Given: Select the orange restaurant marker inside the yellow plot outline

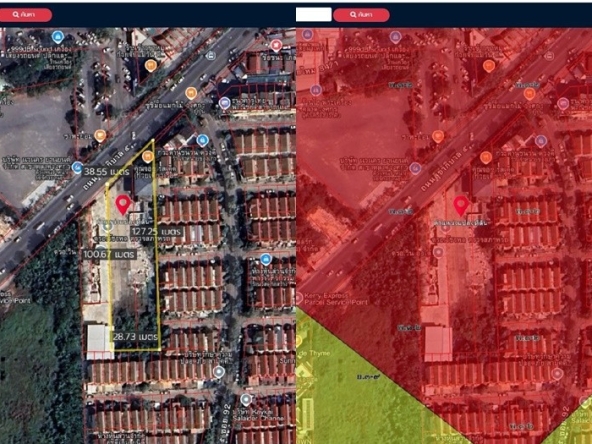Looking at the screenshot, I should point(147,157).
